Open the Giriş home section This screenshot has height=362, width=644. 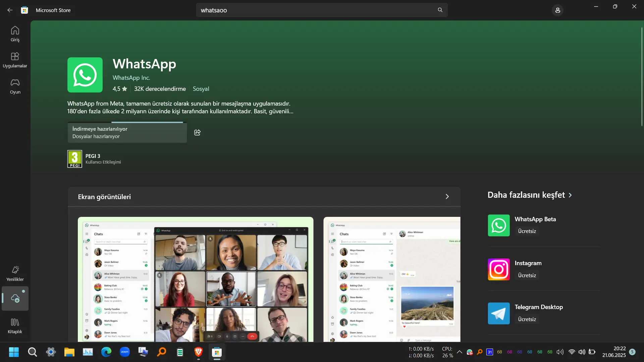click(x=15, y=34)
